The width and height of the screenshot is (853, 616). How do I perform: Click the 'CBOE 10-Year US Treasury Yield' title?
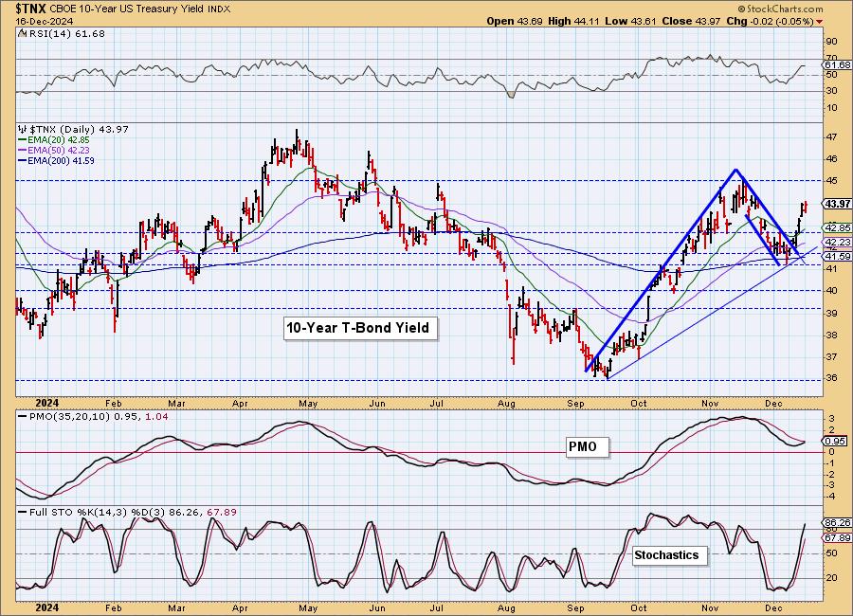127,9
